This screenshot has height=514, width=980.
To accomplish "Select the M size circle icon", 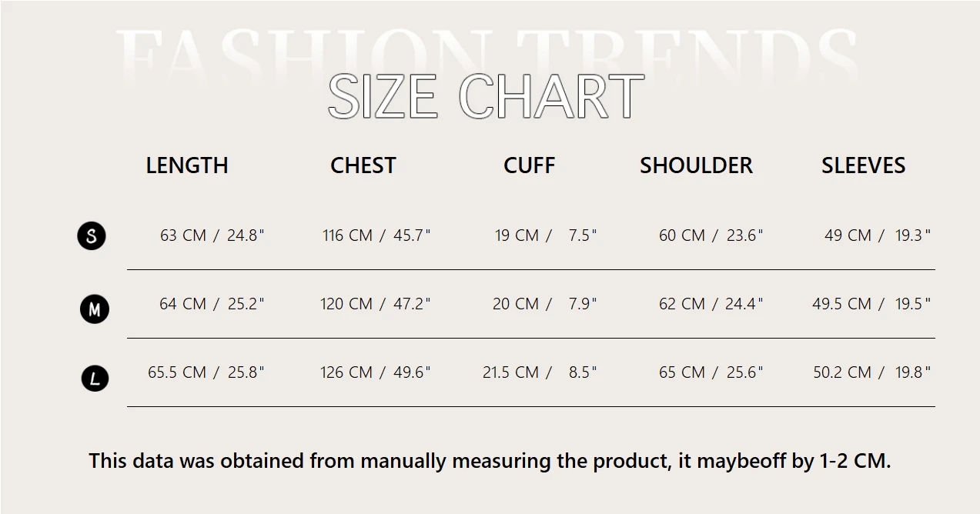I will 95,309.
